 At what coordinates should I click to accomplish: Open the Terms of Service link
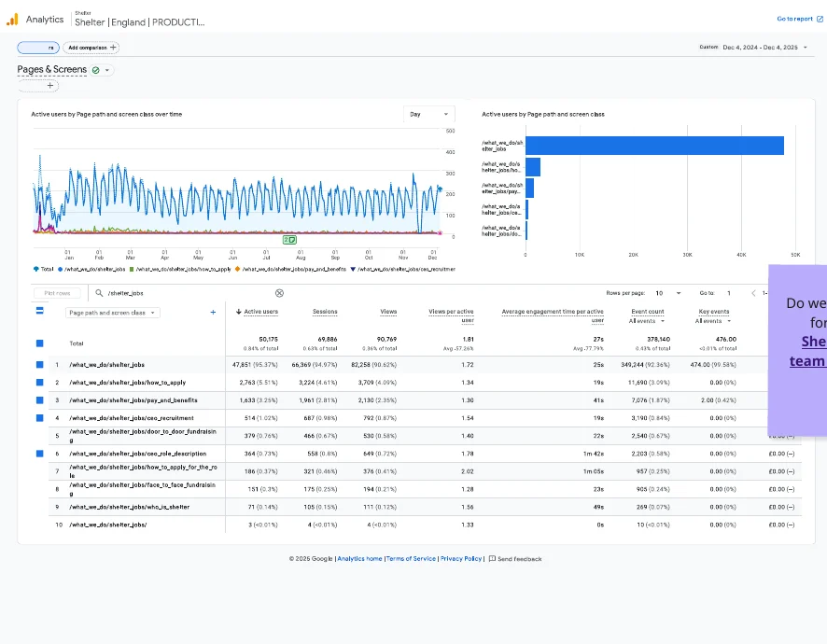point(411,558)
